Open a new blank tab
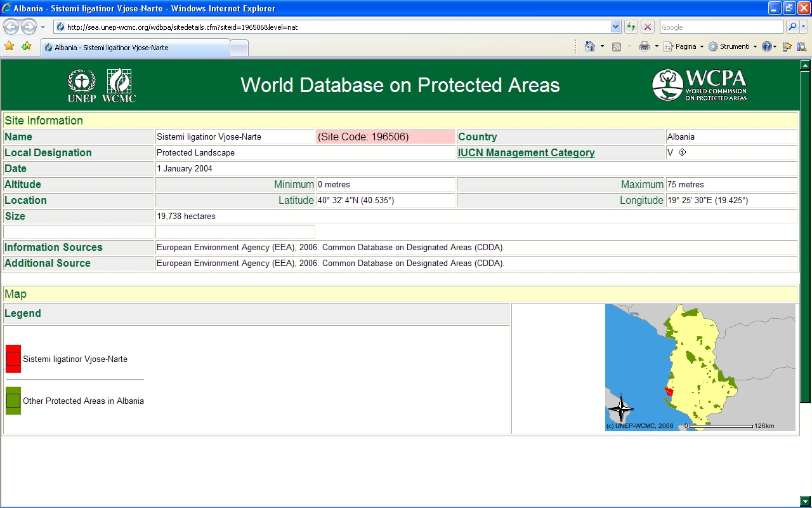The image size is (812, 508). pos(239,48)
